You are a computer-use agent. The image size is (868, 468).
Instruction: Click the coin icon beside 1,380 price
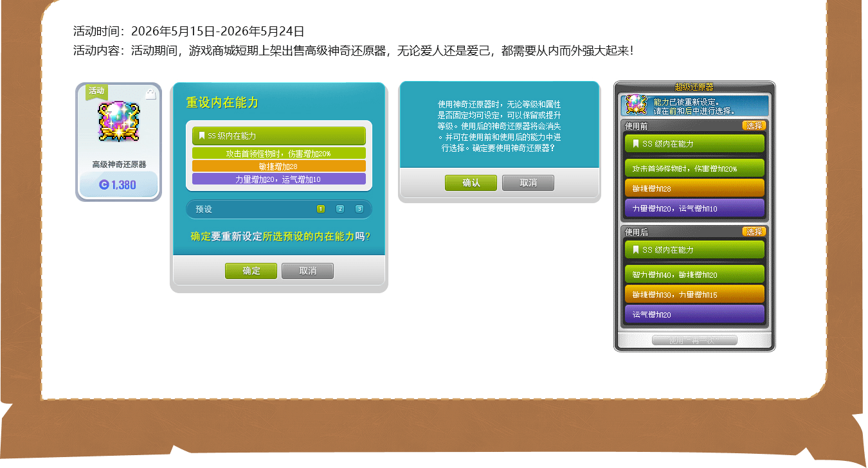click(x=104, y=184)
